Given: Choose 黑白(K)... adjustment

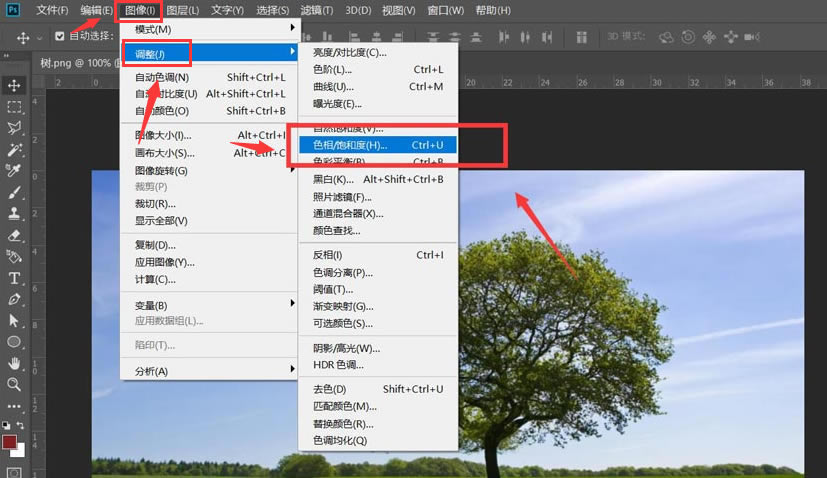Looking at the screenshot, I should (x=378, y=179).
